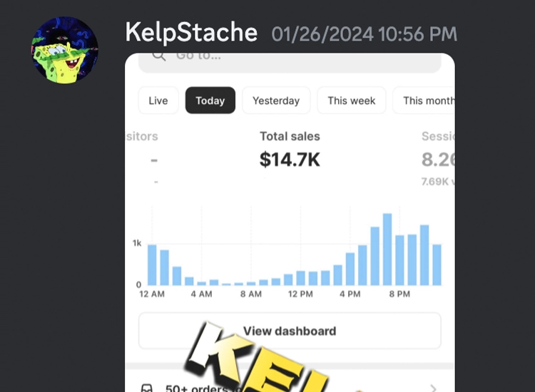Click the tallest bar in sales chart

click(x=387, y=249)
